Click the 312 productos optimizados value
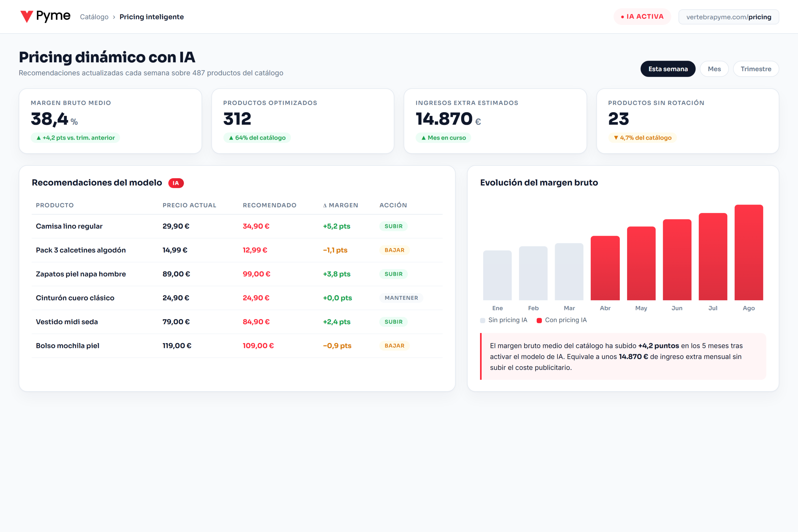 coord(237,119)
